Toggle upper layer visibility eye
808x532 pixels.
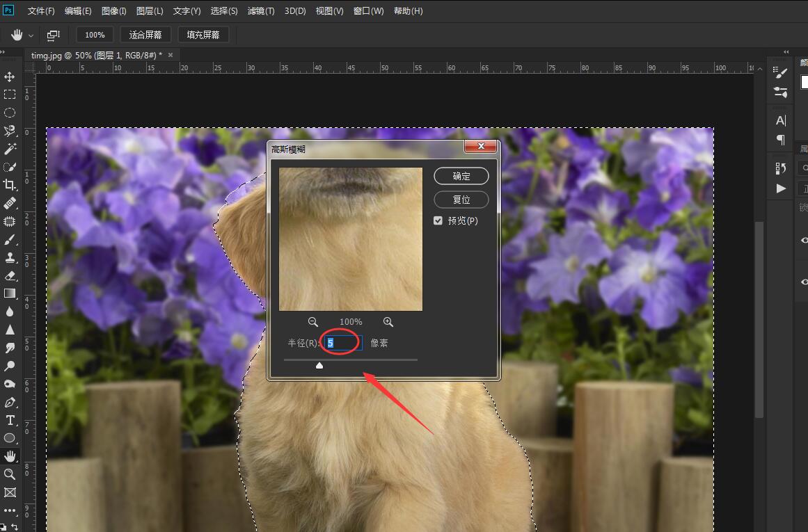(x=805, y=241)
